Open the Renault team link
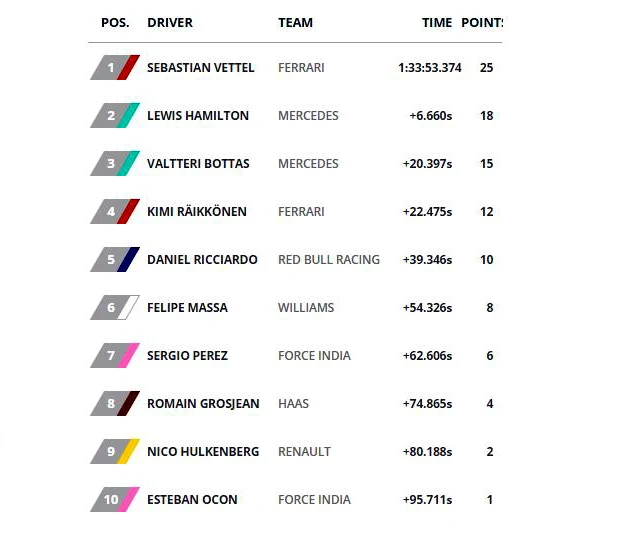 tap(304, 452)
